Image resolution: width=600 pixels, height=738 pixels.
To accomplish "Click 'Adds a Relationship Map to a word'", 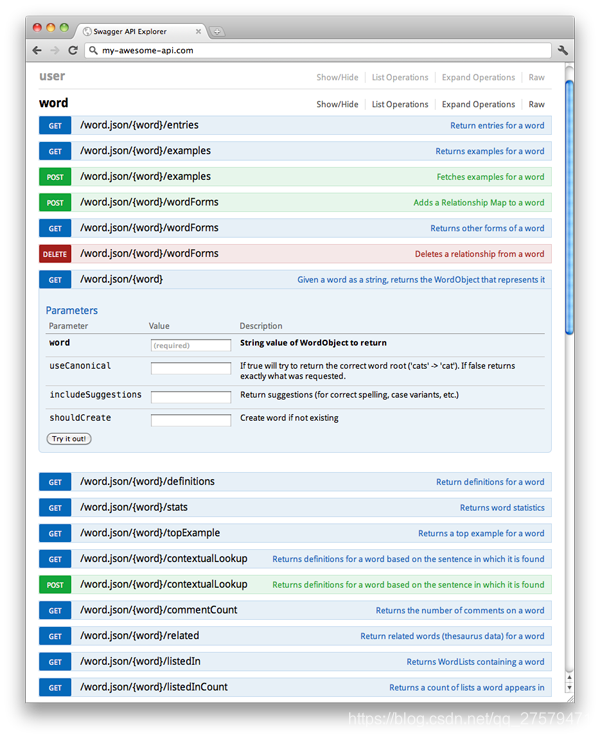I will coord(479,202).
